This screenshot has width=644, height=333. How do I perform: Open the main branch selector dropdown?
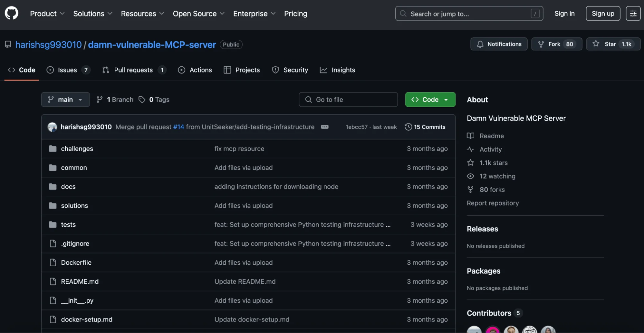coord(65,100)
